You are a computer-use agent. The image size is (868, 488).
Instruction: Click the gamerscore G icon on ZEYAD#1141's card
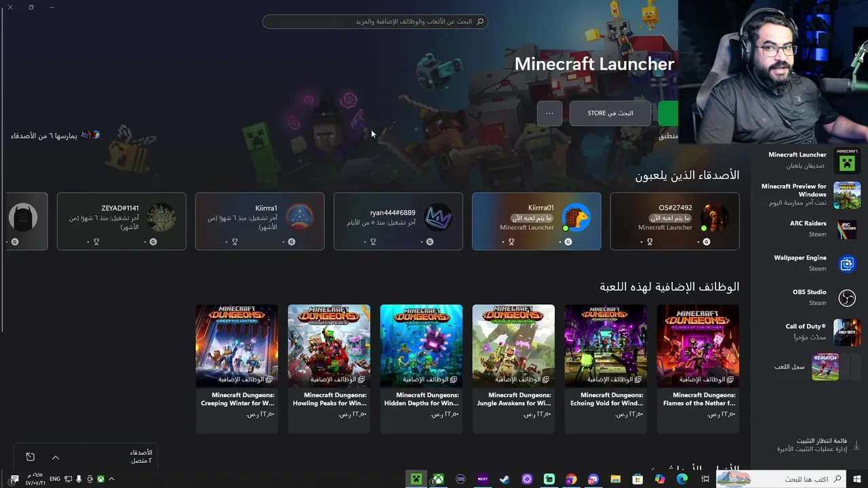(153, 242)
